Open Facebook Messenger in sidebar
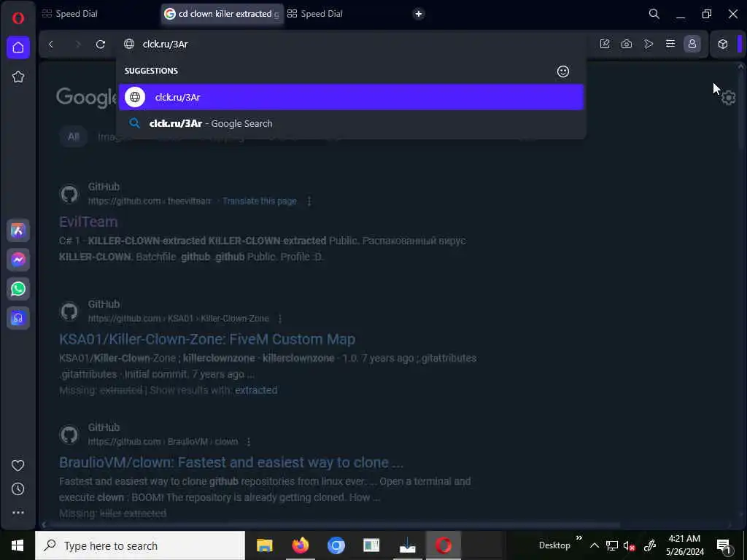The image size is (747, 560). (x=18, y=260)
